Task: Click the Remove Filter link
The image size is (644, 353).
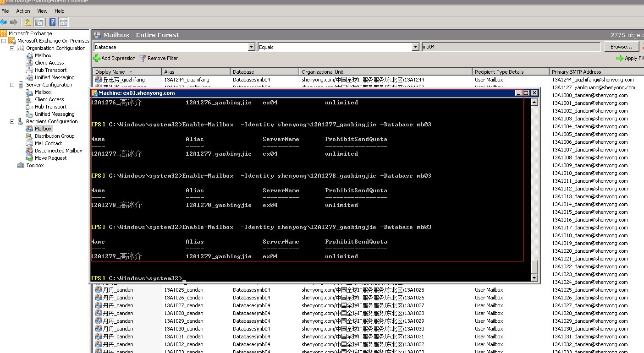Action: tap(163, 58)
